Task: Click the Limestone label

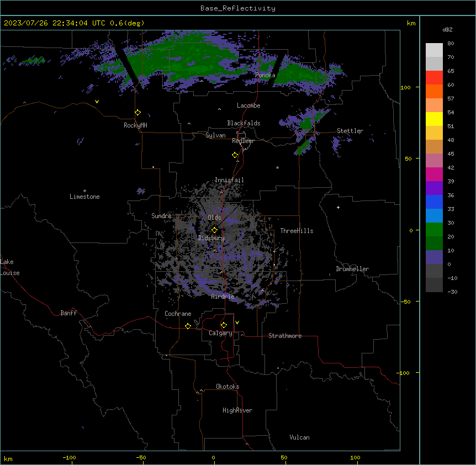Action: (x=84, y=197)
